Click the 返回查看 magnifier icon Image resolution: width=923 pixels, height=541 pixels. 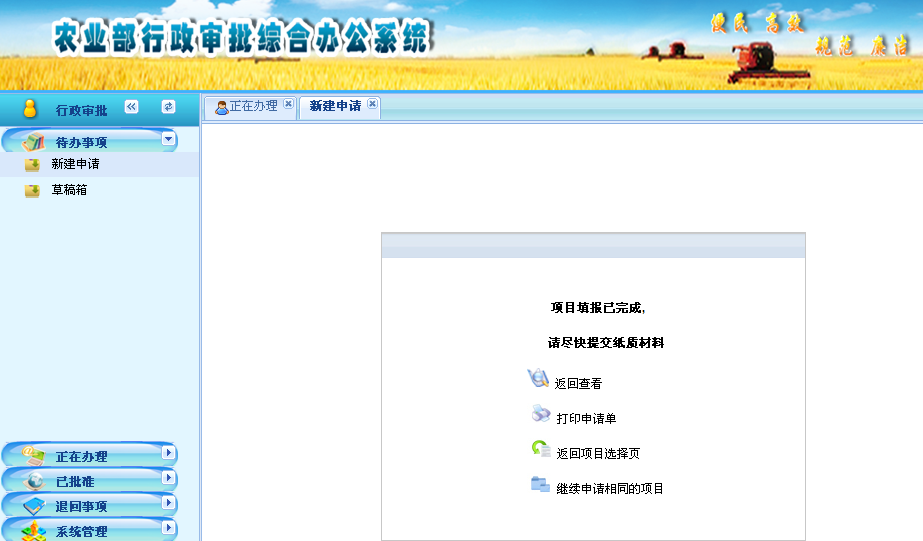(538, 378)
